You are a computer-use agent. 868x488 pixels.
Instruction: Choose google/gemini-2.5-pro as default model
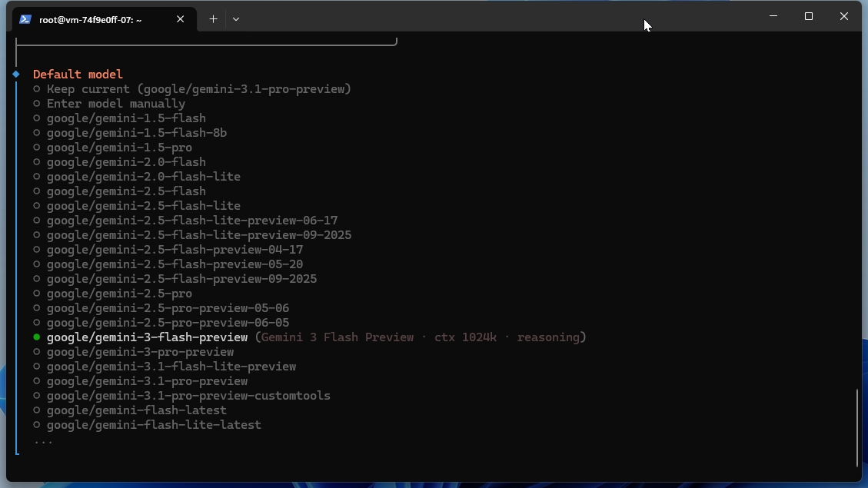coord(118,293)
